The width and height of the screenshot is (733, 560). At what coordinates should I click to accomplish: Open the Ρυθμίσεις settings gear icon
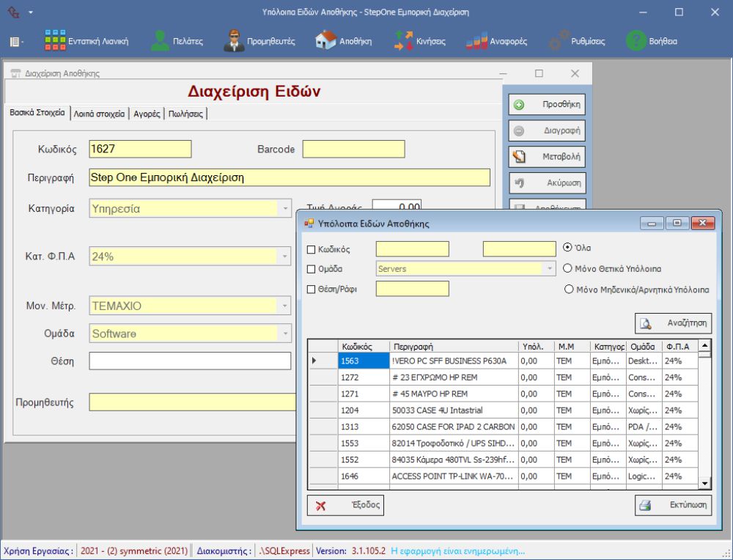[560, 41]
